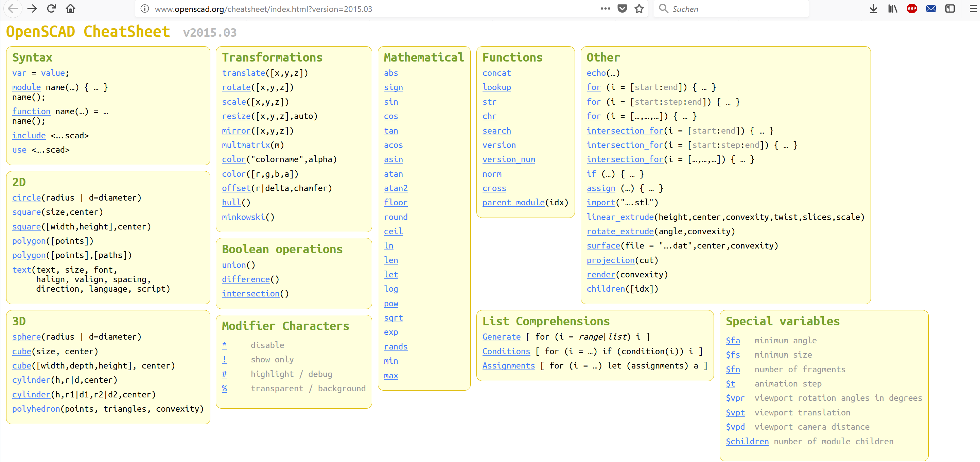Go to the browser home page
The image size is (980, 462).
pyautogui.click(x=70, y=8)
